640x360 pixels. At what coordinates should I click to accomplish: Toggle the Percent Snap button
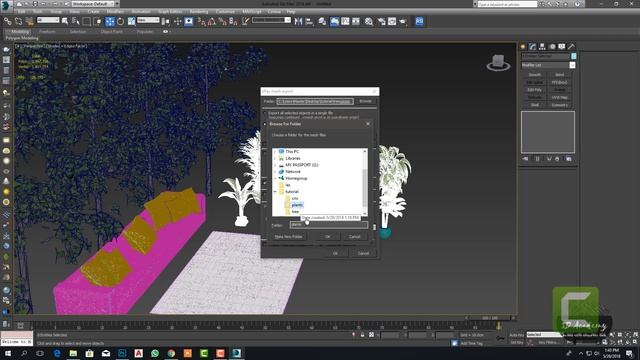pyautogui.click(x=222, y=21)
